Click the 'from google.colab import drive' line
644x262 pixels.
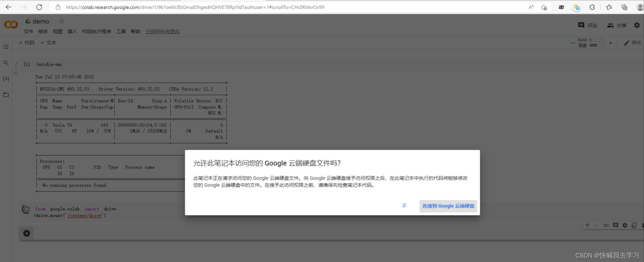click(76, 209)
